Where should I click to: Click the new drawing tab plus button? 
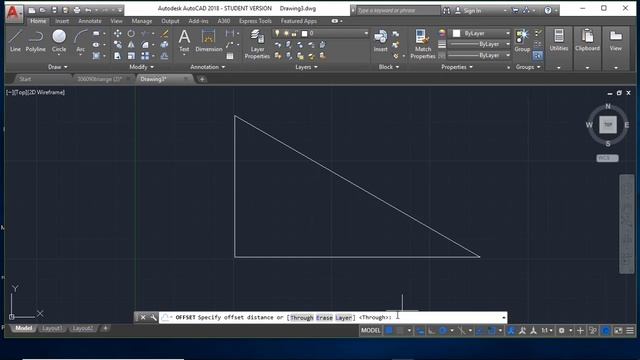[x=202, y=79]
